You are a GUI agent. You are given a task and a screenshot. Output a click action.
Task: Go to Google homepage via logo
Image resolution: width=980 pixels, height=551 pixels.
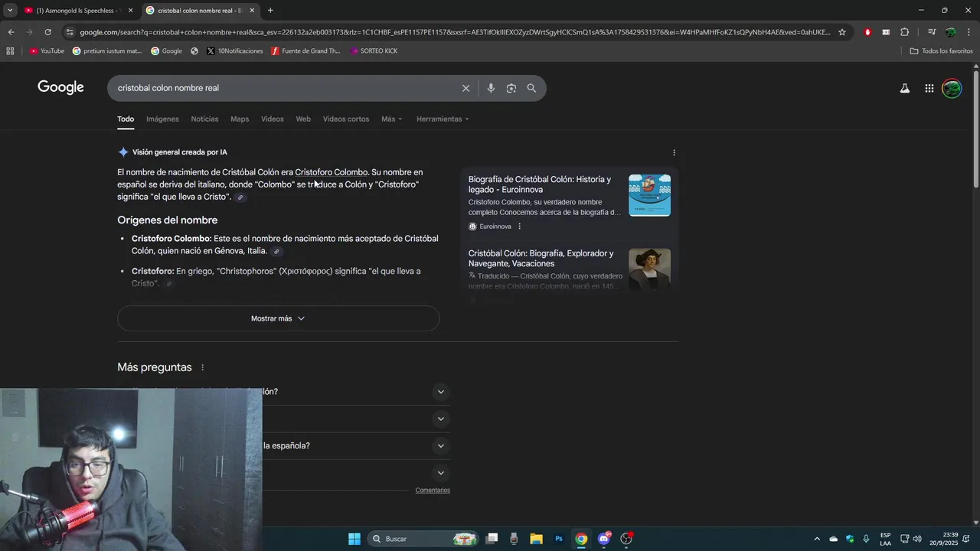(60, 87)
